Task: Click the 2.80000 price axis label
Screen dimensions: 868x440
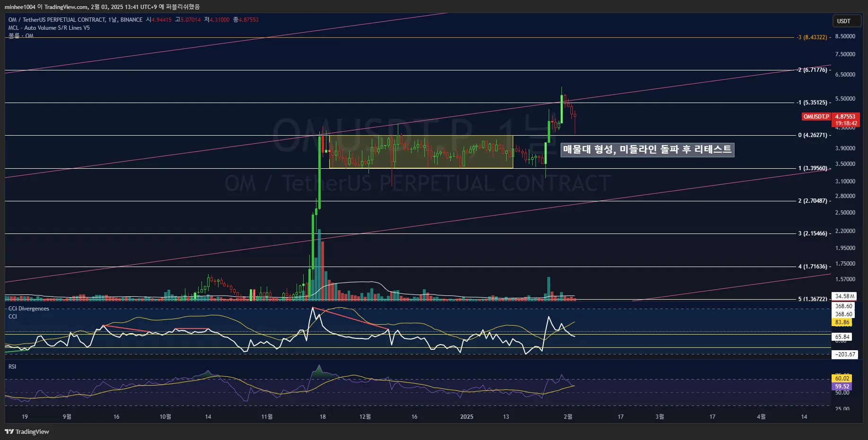Action: pyautogui.click(x=845, y=196)
